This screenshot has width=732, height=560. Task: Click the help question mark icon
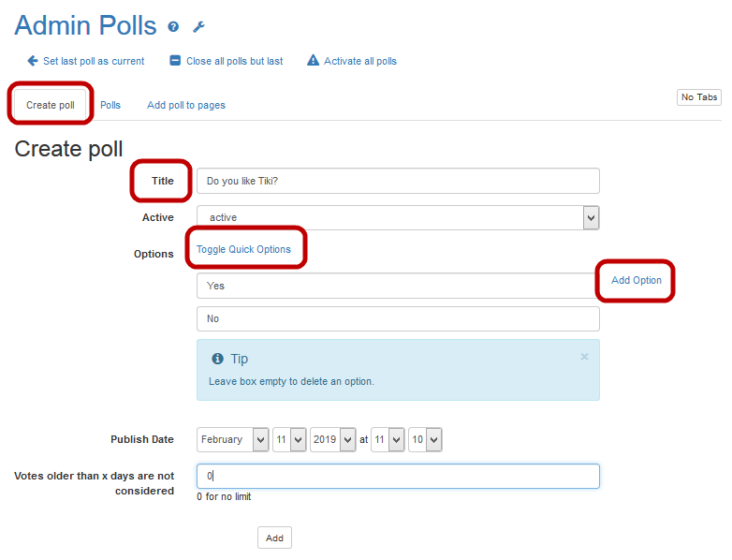(173, 27)
